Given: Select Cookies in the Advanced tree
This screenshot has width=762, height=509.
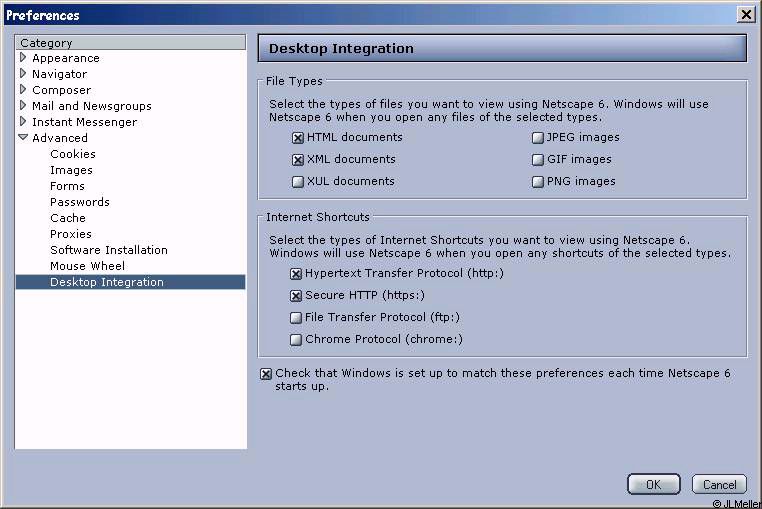Looking at the screenshot, I should (x=73, y=154).
